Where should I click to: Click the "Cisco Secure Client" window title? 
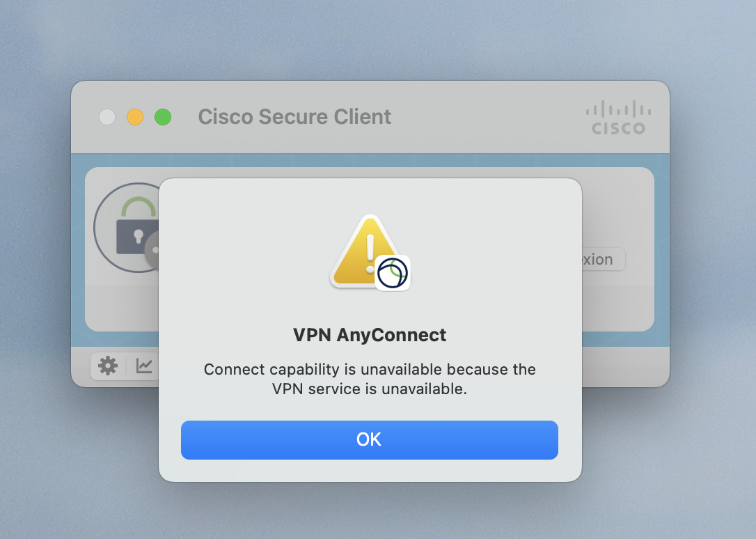click(x=294, y=117)
